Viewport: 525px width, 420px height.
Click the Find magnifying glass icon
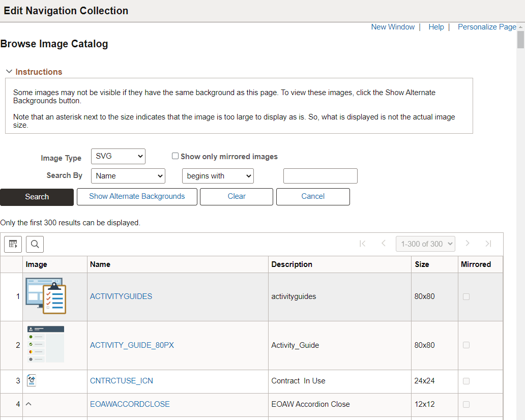point(35,244)
